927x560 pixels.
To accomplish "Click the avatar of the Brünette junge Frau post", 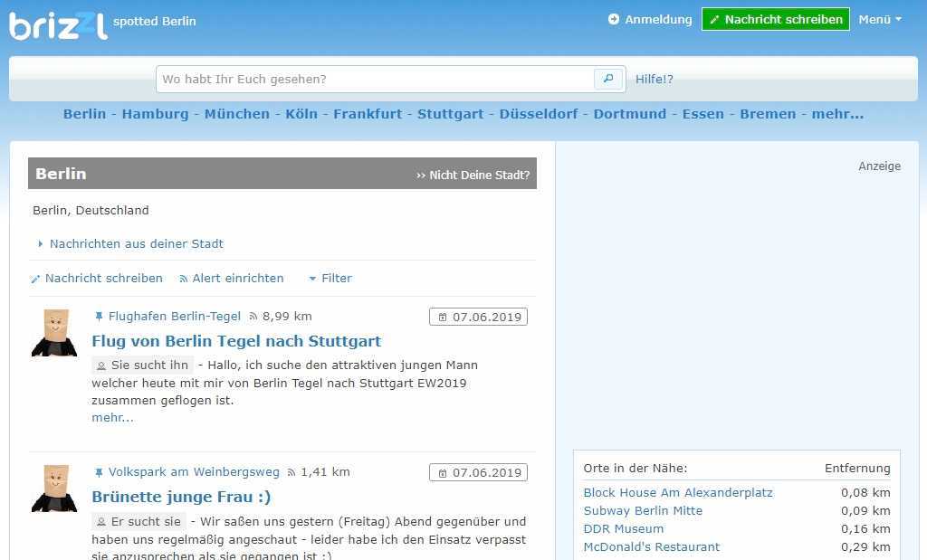I will [x=54, y=488].
